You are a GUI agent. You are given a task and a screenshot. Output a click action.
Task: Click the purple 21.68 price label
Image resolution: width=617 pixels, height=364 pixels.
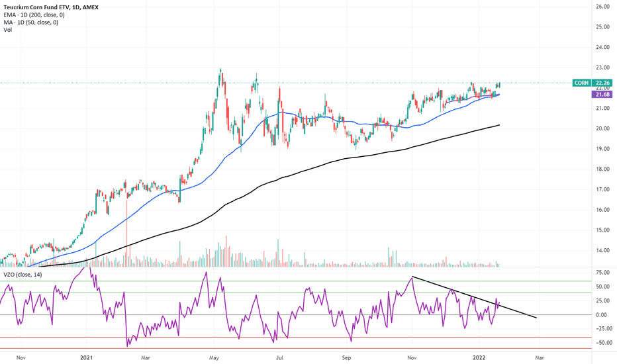[603, 95]
